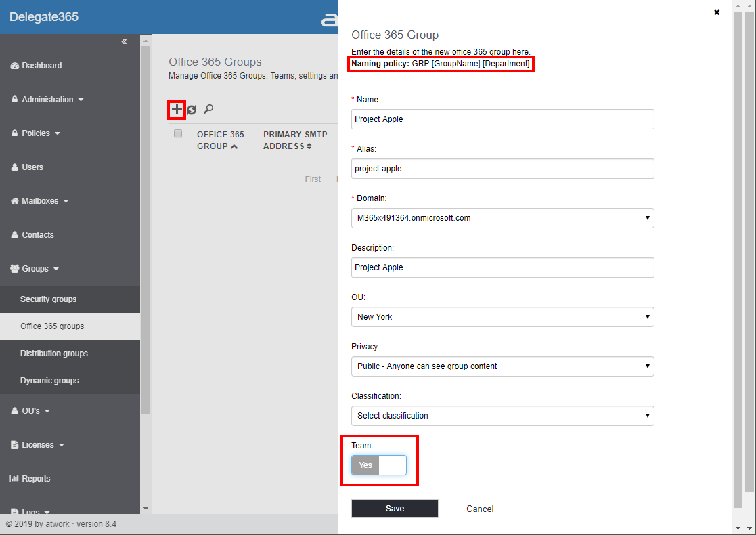The height and width of the screenshot is (535, 756).
Task: Open the OU dropdown showing New York
Action: click(x=502, y=317)
